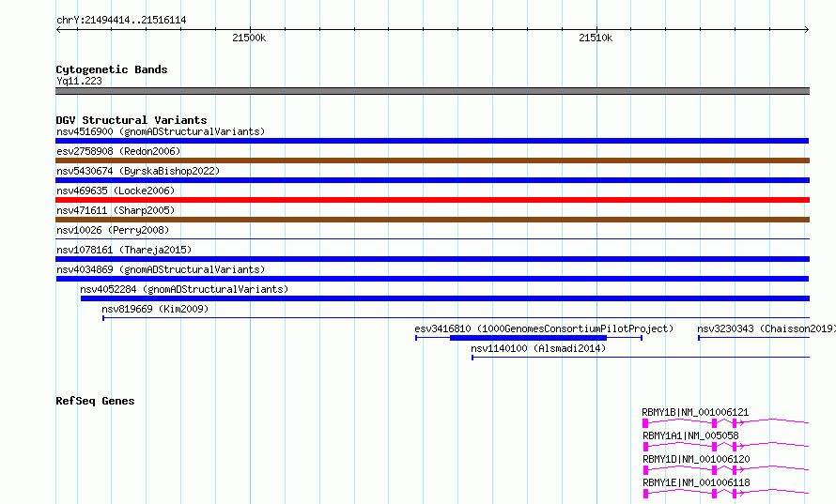Click the RBMY1E|NM_001006118 gene label
This screenshot has height=504, width=836.
click(696, 482)
